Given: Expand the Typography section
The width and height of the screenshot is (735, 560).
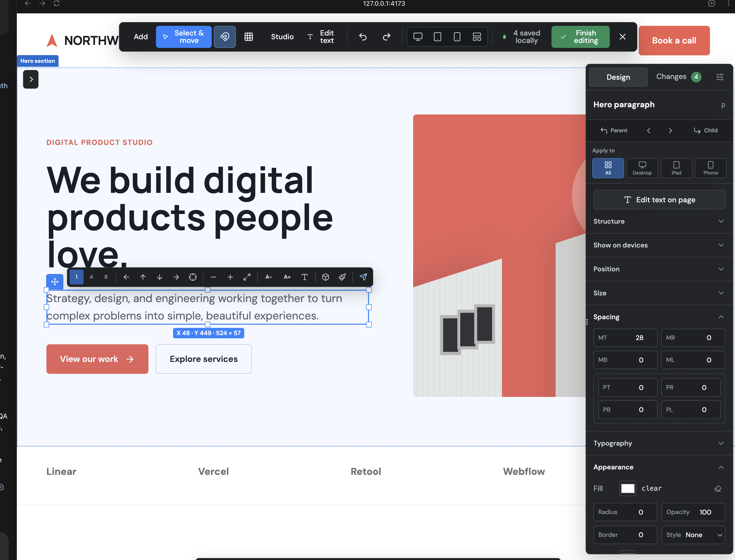Looking at the screenshot, I should click(659, 443).
